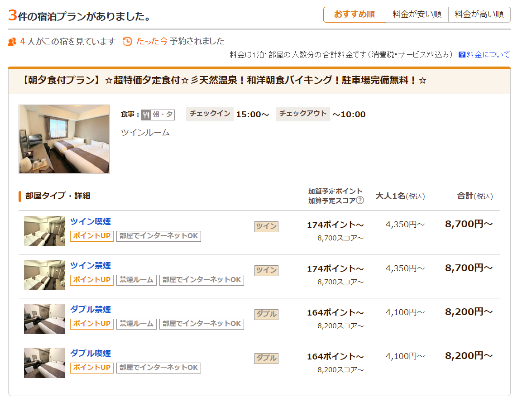Click the ツインルーム room description text
The image size is (532, 407).
point(145,133)
